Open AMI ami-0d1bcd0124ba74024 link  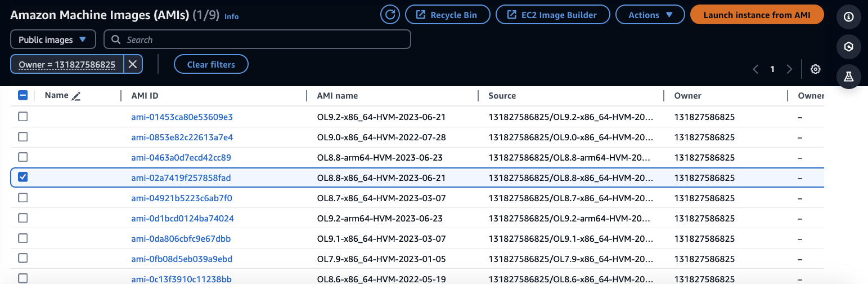click(x=182, y=219)
